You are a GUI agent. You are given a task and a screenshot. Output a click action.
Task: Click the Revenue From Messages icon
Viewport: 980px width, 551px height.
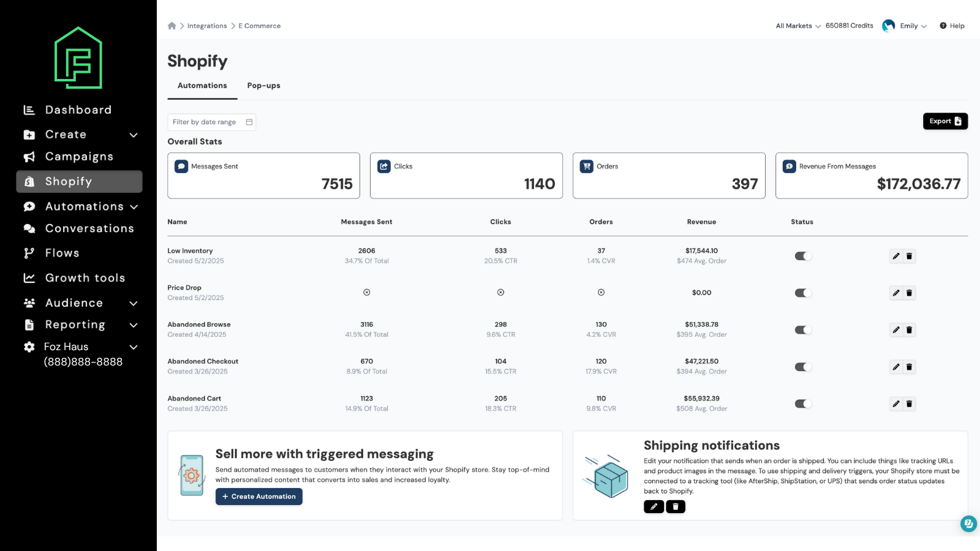790,167
